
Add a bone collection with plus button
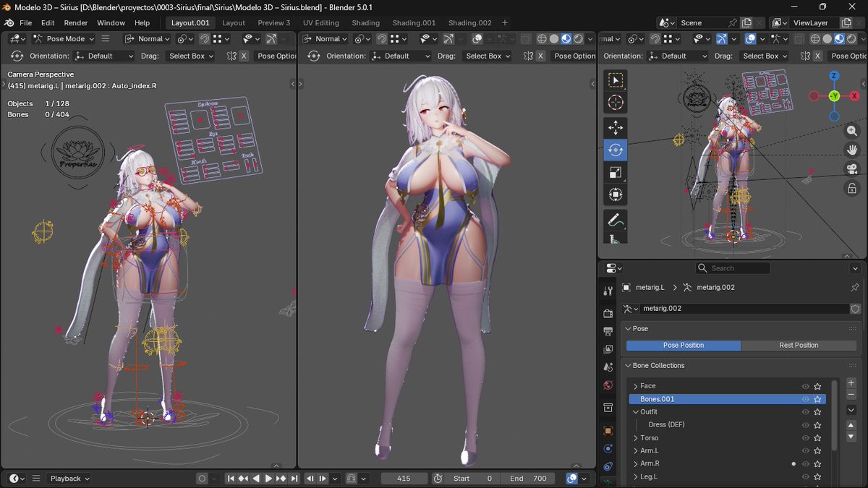tap(851, 382)
